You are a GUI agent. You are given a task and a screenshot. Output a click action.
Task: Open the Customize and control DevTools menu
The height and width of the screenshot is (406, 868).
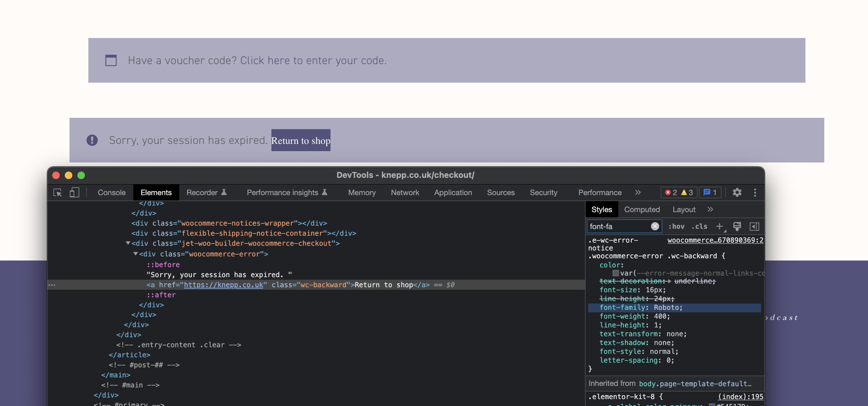click(755, 193)
